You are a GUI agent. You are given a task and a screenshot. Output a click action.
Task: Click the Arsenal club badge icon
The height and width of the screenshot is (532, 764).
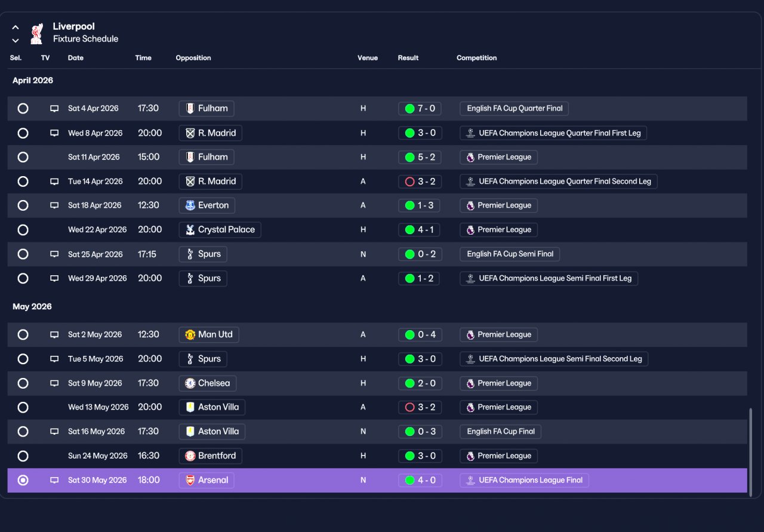(x=190, y=481)
